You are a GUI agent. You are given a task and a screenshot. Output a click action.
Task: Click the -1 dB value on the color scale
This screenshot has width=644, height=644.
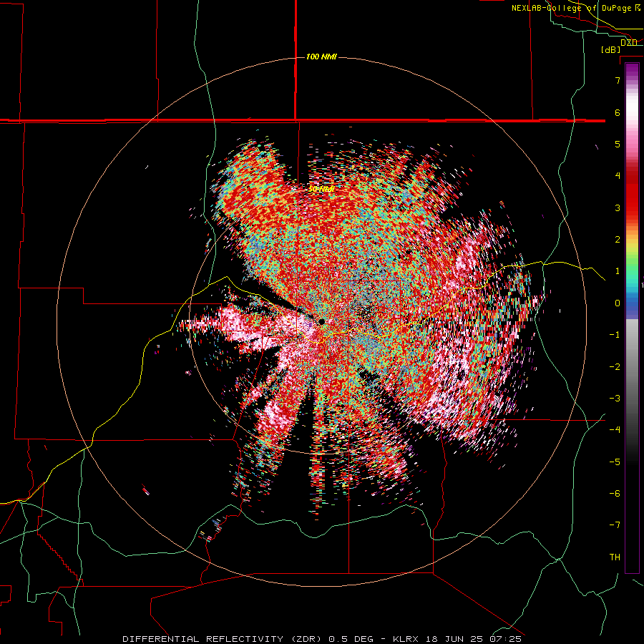[x=615, y=335]
